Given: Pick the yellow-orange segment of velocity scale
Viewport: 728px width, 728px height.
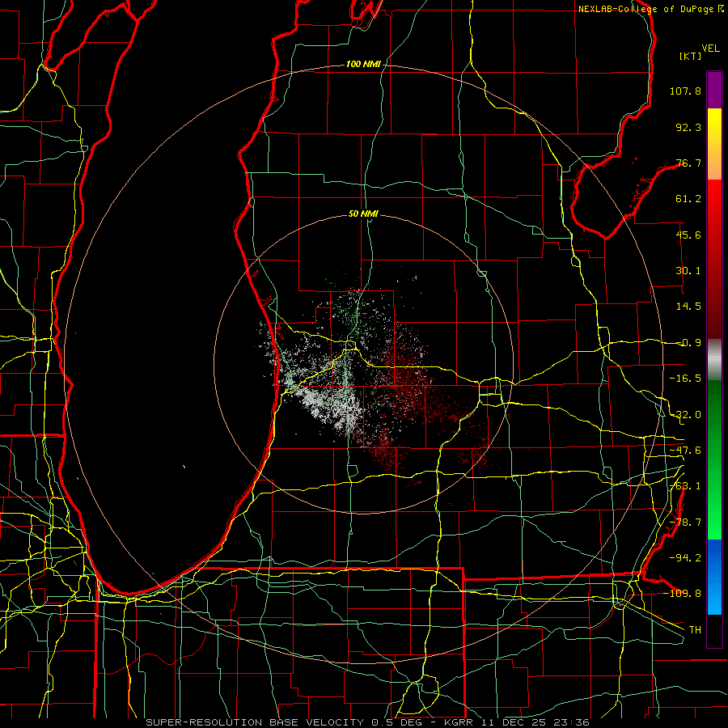Looking at the screenshot, I should (x=714, y=144).
